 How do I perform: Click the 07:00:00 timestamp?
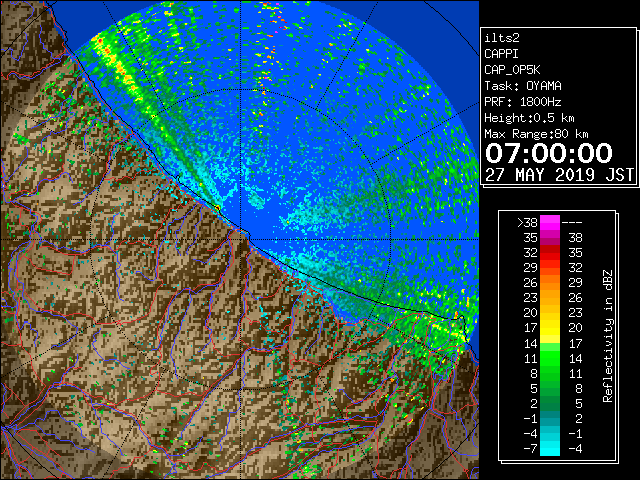point(549,153)
